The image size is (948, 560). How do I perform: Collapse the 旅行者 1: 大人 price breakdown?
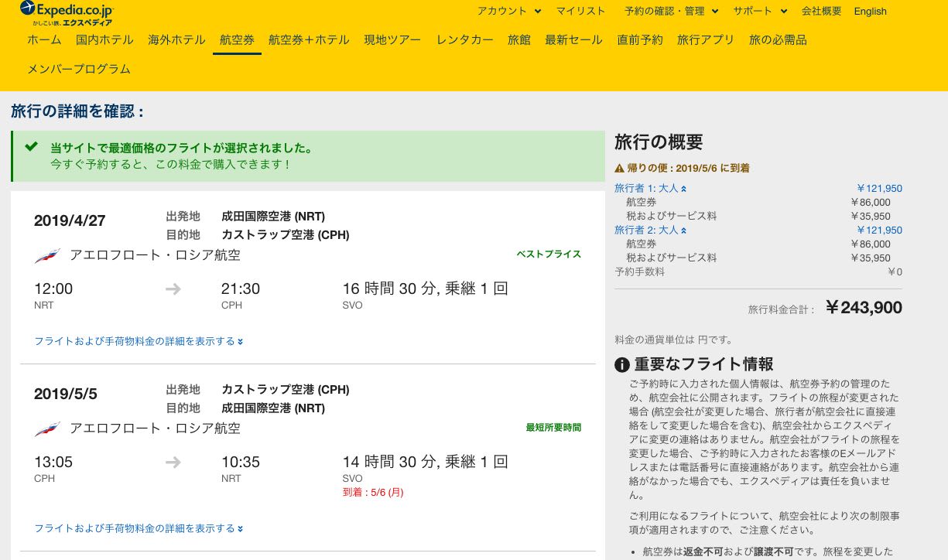(x=650, y=188)
